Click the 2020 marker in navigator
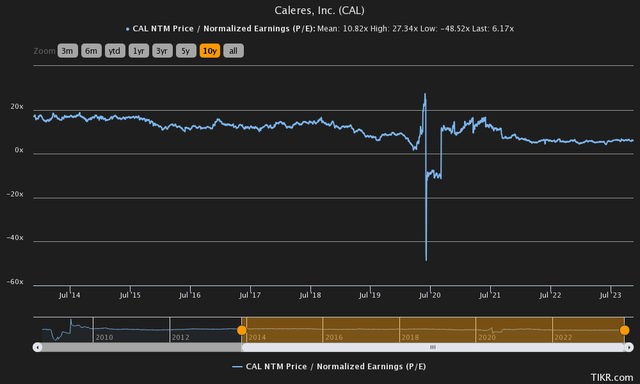 tap(487, 337)
